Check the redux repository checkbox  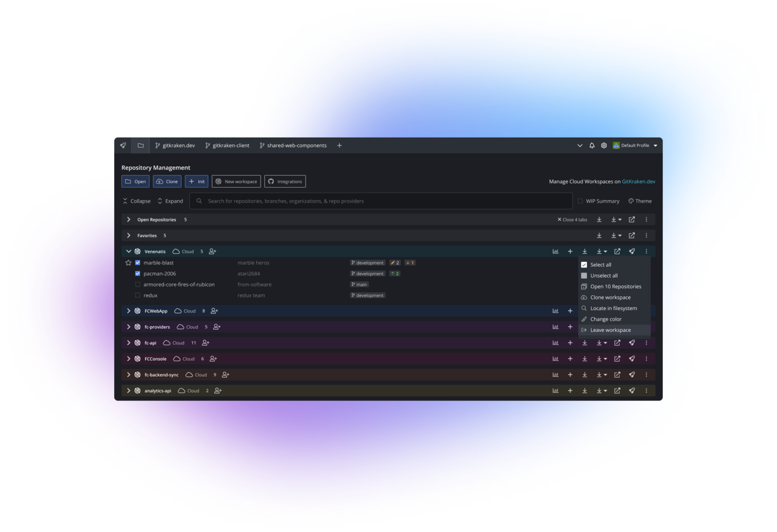pos(138,295)
